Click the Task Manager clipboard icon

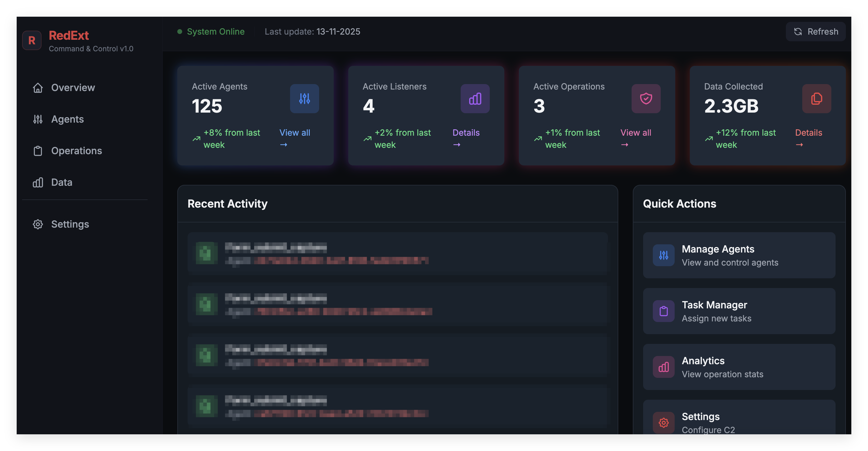663,311
